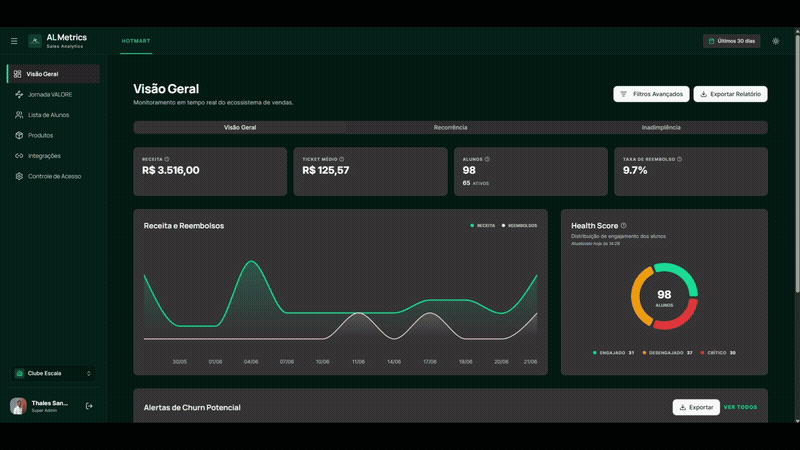Screen dimensions: 800x450
Task: Click VER TODOS link in churn alerts
Action: pyautogui.click(x=740, y=407)
